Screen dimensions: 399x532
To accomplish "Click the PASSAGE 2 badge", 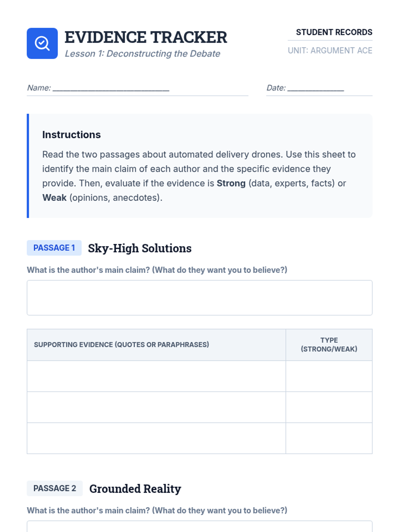I will tap(55, 488).
